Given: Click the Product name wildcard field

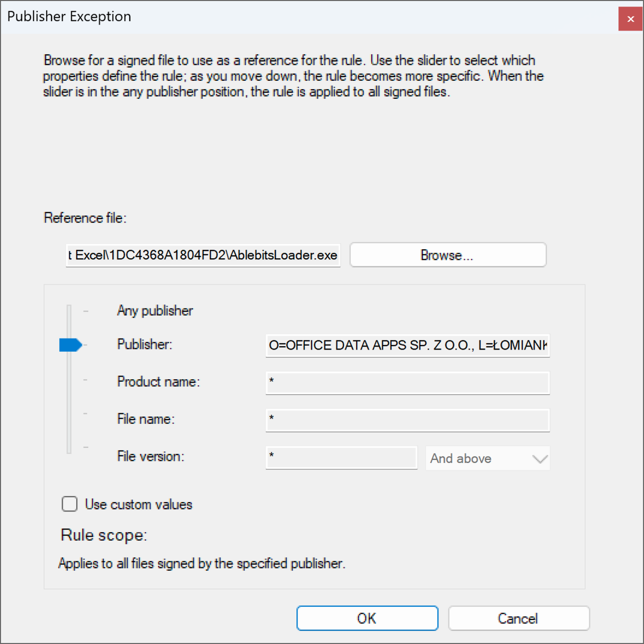Looking at the screenshot, I should [407, 383].
